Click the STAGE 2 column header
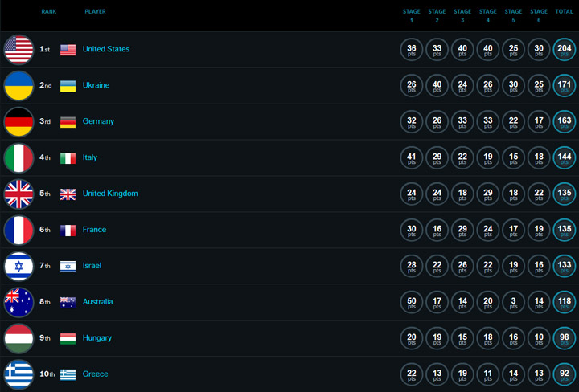 pyautogui.click(x=437, y=16)
